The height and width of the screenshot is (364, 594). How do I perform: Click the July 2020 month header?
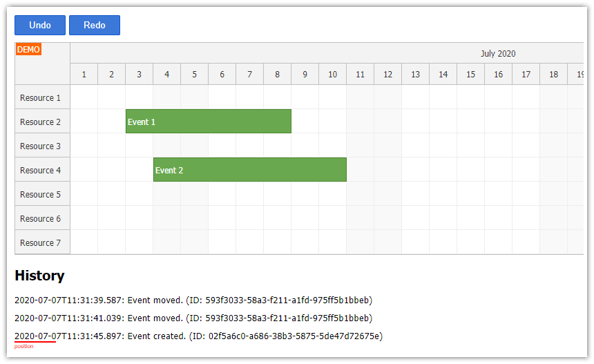click(x=498, y=53)
